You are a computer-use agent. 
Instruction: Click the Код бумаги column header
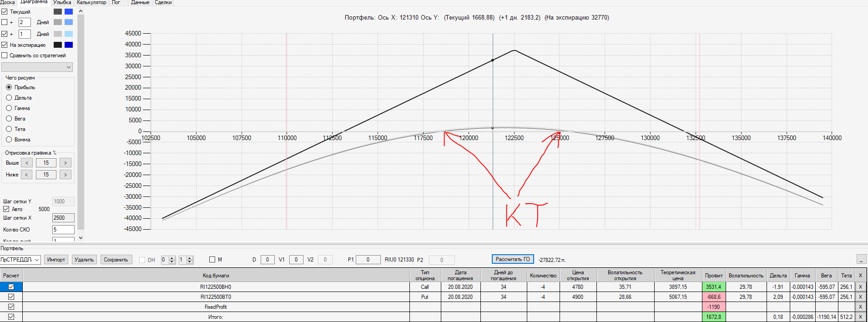coord(216,276)
